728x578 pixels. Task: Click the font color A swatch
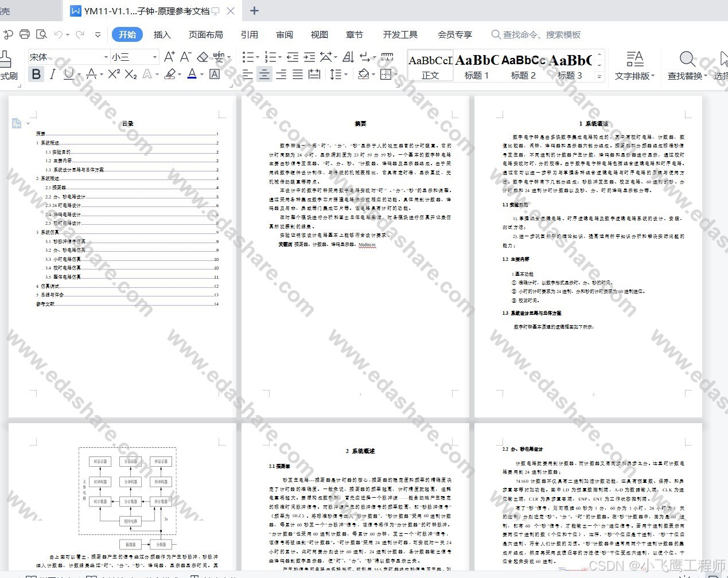click(x=192, y=74)
